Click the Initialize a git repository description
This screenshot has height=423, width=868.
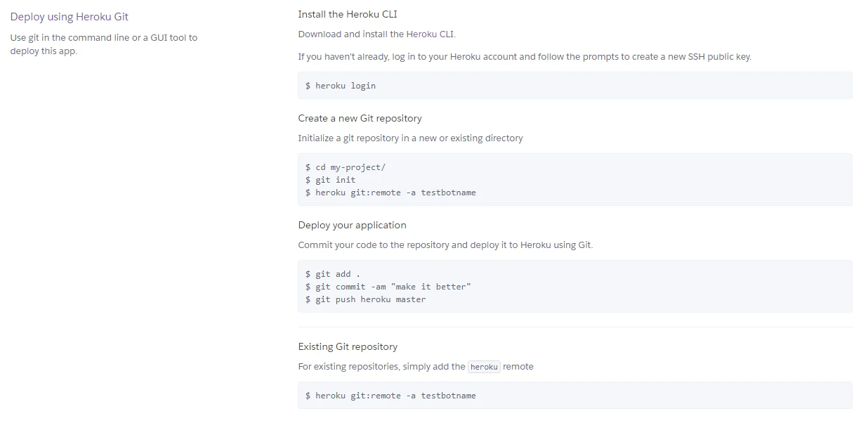point(410,138)
